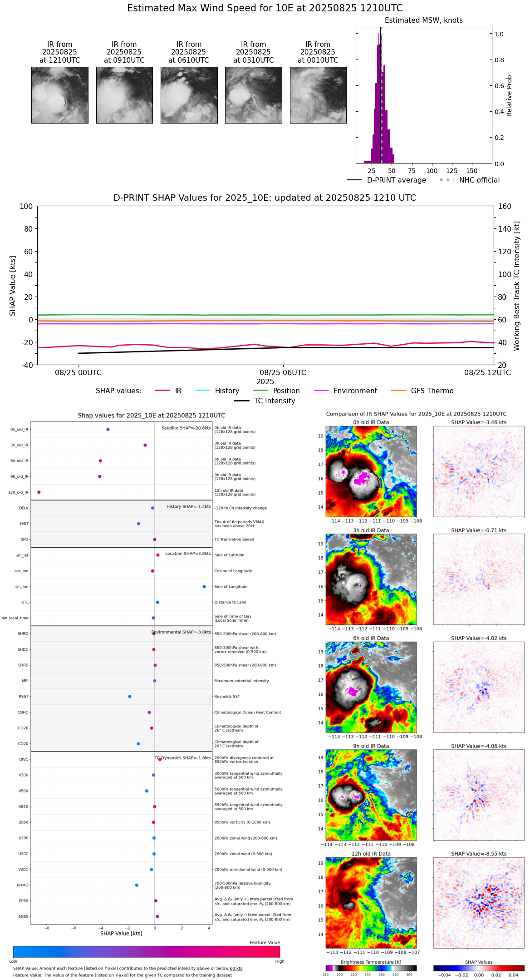The height and width of the screenshot is (980, 530).
Task: Click the sin_lon SHAP data point
Action: 204,586
